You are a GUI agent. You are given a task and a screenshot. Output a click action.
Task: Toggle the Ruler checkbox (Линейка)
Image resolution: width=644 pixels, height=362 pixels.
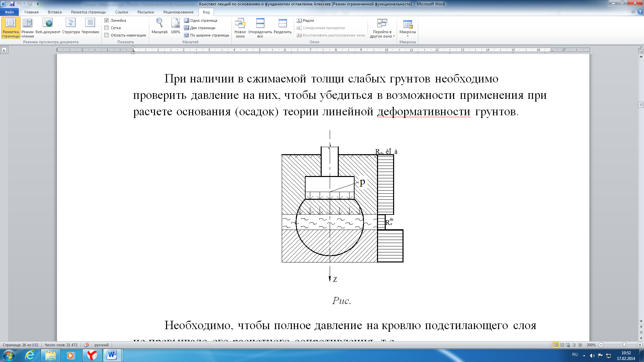click(107, 20)
